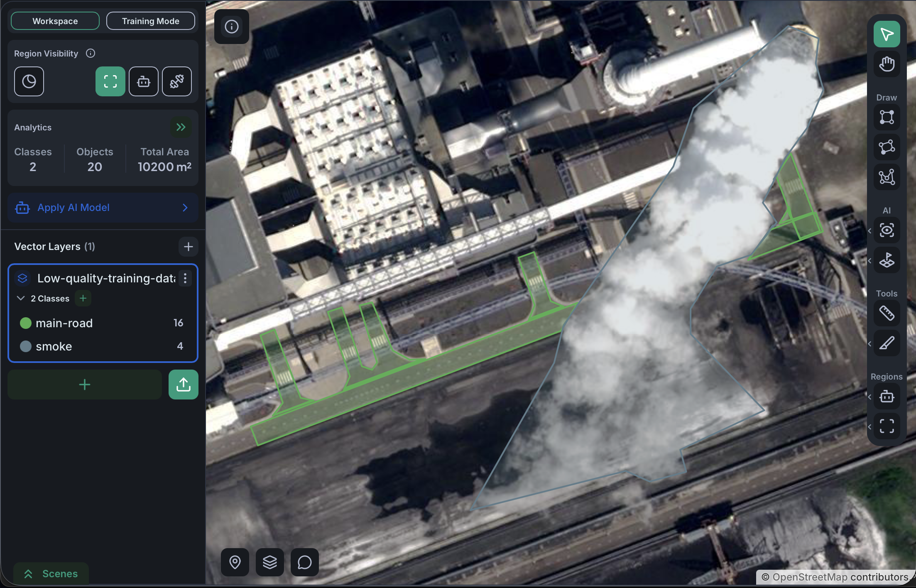Image resolution: width=916 pixels, height=588 pixels.
Task: Click the robot AI region tool
Action: click(x=887, y=397)
